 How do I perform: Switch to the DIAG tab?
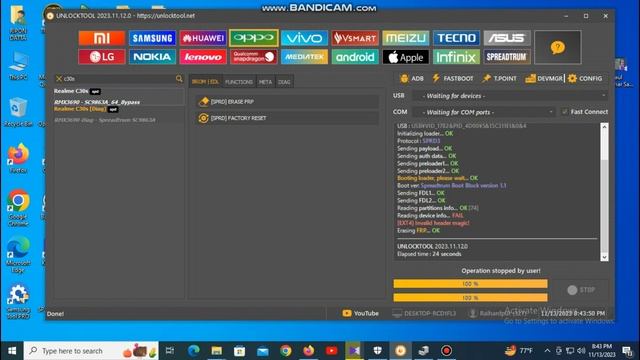(284, 82)
